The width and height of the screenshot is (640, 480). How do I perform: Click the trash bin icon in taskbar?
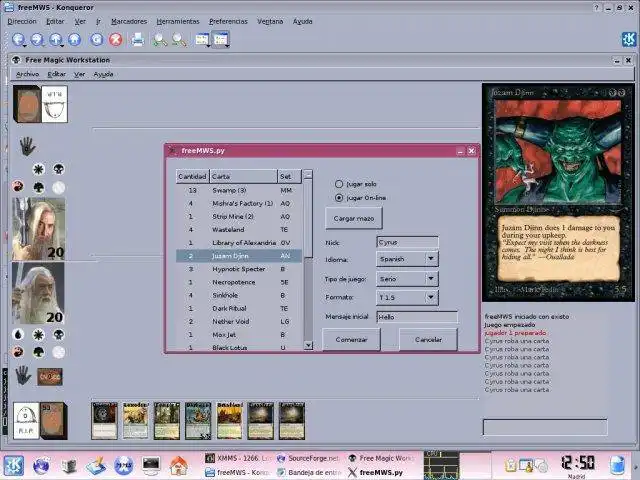617,466
